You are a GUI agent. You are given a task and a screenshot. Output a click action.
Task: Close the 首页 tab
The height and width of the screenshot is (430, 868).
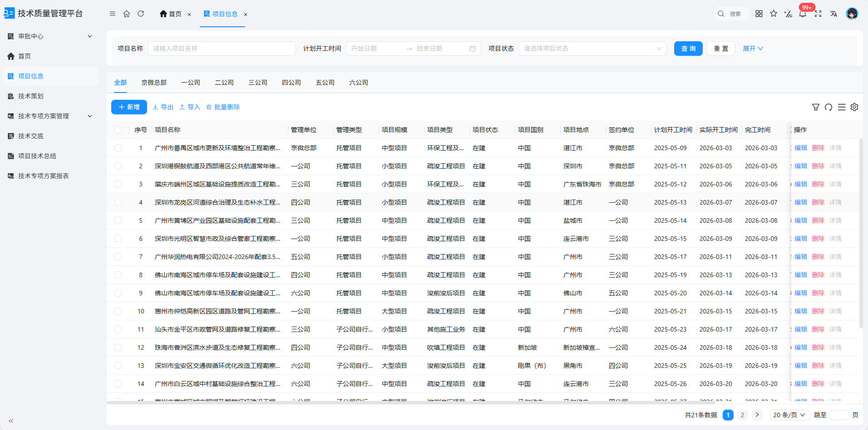189,15
